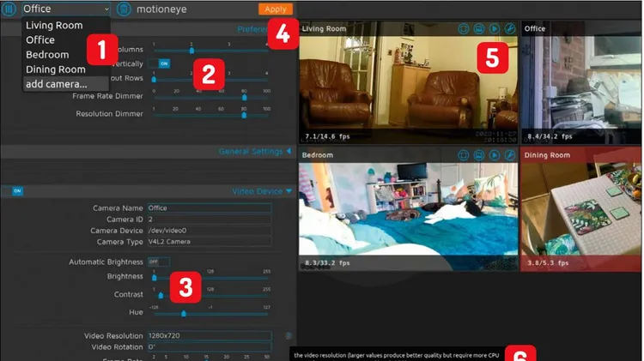
Task: Adjust the Layout Columns slider
Action: pyautogui.click(x=210, y=51)
